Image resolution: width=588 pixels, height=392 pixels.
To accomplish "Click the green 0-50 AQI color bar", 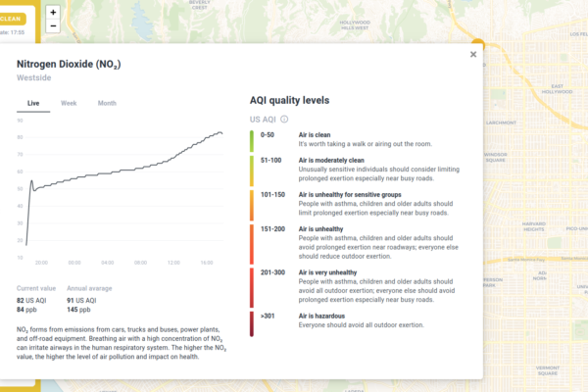I will [253, 138].
